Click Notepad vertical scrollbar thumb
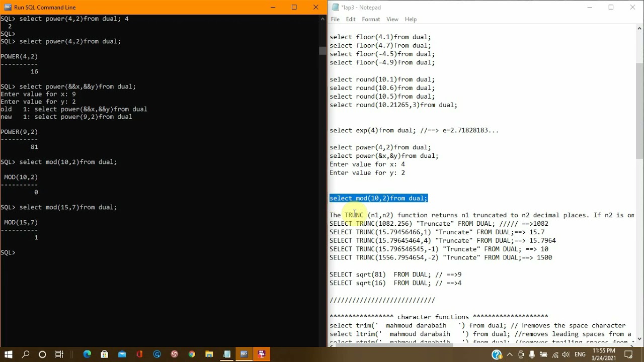 639,112
